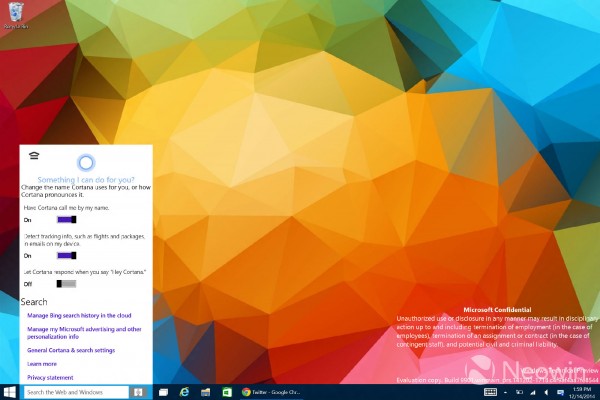Screen dimensions: 600x400
Task: Toggle 'Have Cortana call me by my name'
Action: coord(67,219)
